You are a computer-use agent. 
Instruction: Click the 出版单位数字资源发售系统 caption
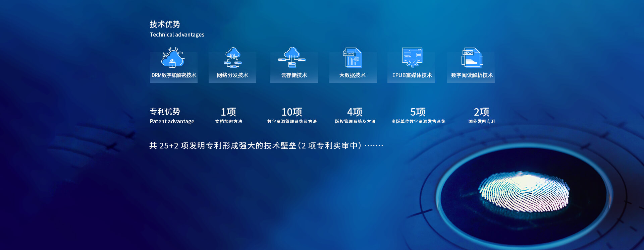418,122
